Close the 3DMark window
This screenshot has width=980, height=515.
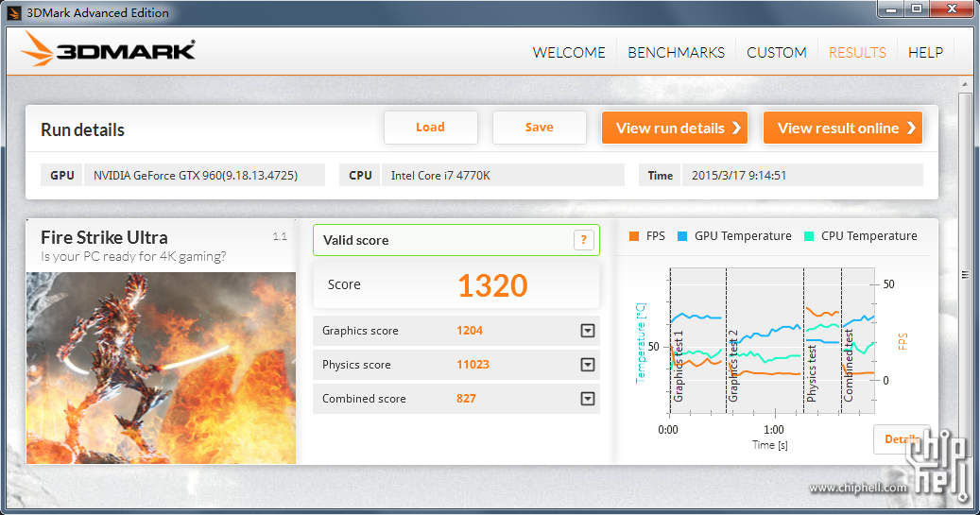(952, 9)
